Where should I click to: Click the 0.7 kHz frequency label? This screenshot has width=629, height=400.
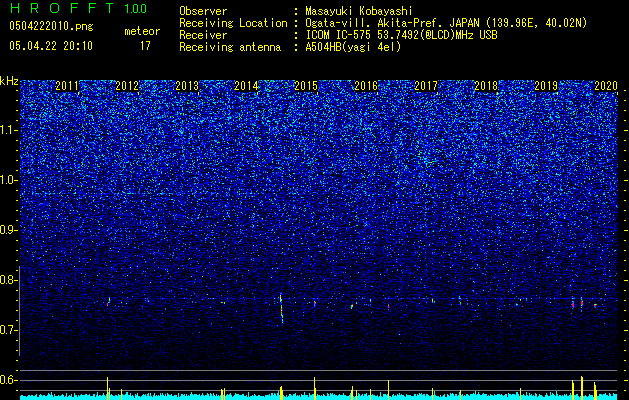[9, 330]
